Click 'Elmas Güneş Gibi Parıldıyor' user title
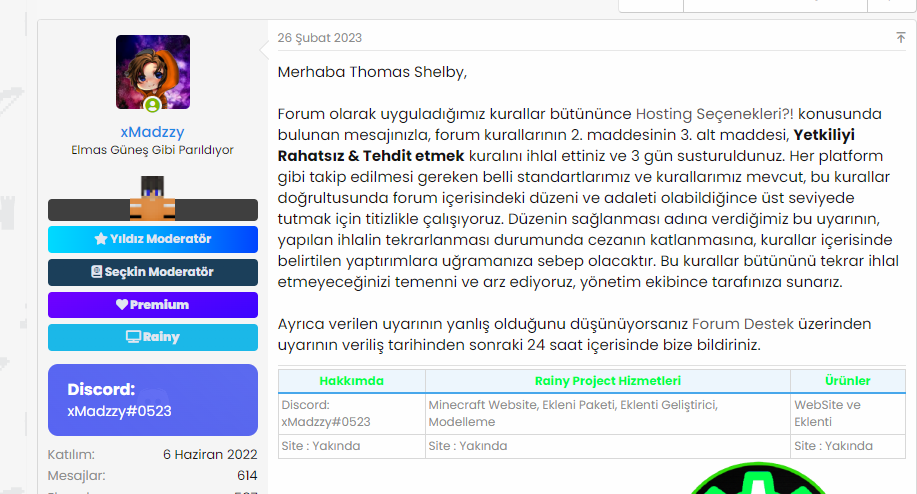This screenshot has height=494, width=917. tap(153, 150)
